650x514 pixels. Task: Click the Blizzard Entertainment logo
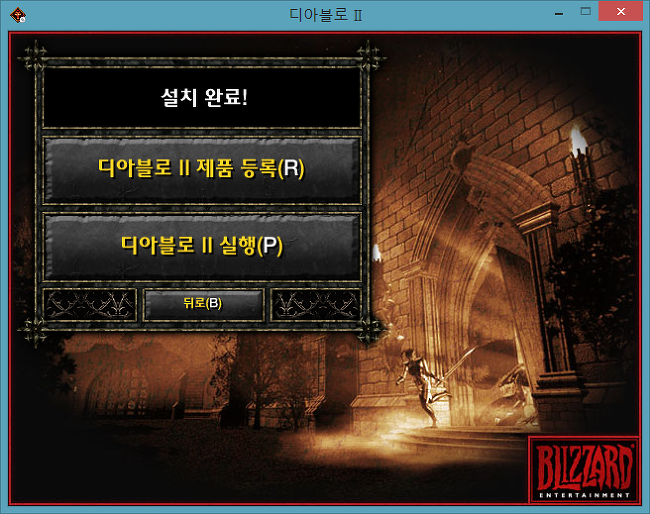(x=585, y=470)
